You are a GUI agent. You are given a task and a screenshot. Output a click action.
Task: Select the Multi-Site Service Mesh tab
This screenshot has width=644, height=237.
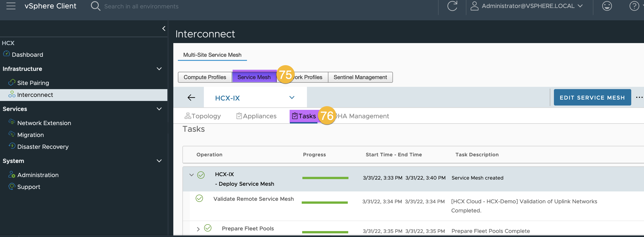coord(212,55)
